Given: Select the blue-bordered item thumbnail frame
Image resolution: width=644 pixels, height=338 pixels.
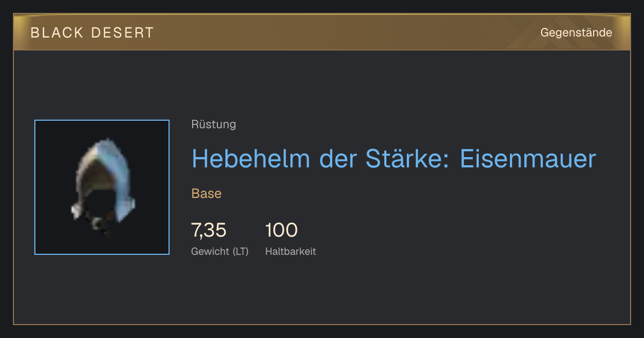Looking at the screenshot, I should [x=102, y=187].
